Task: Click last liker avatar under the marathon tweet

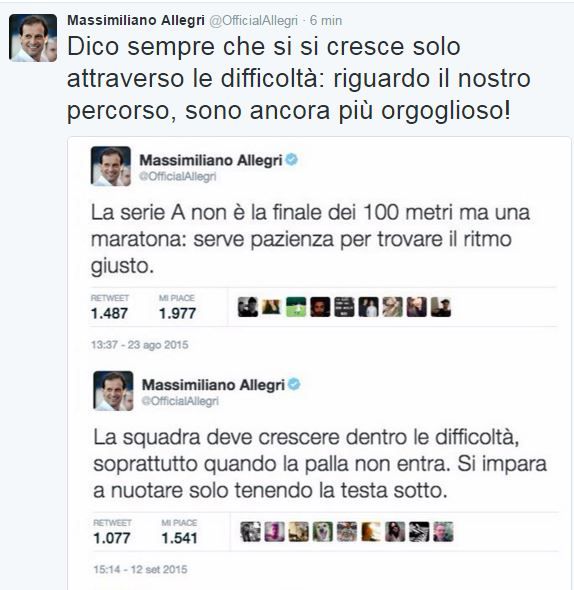Action: point(441,307)
